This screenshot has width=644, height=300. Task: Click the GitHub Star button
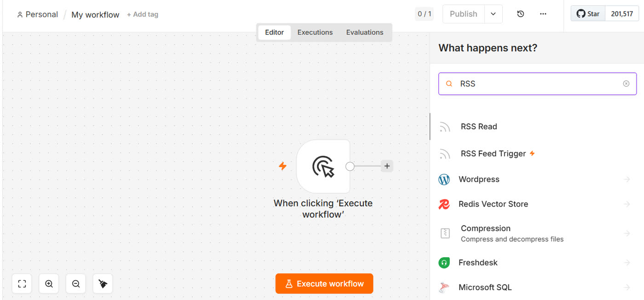(588, 14)
